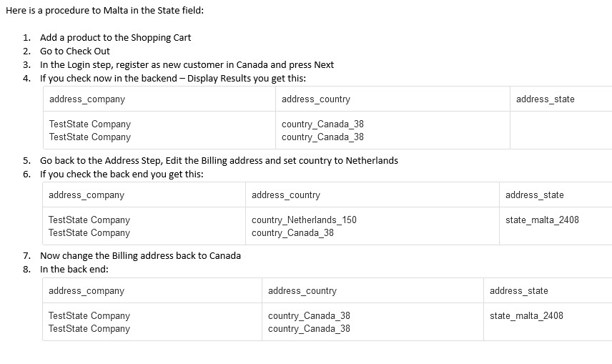Click address_state header in the third table
The width and height of the screenshot is (612, 364).
[x=518, y=291]
